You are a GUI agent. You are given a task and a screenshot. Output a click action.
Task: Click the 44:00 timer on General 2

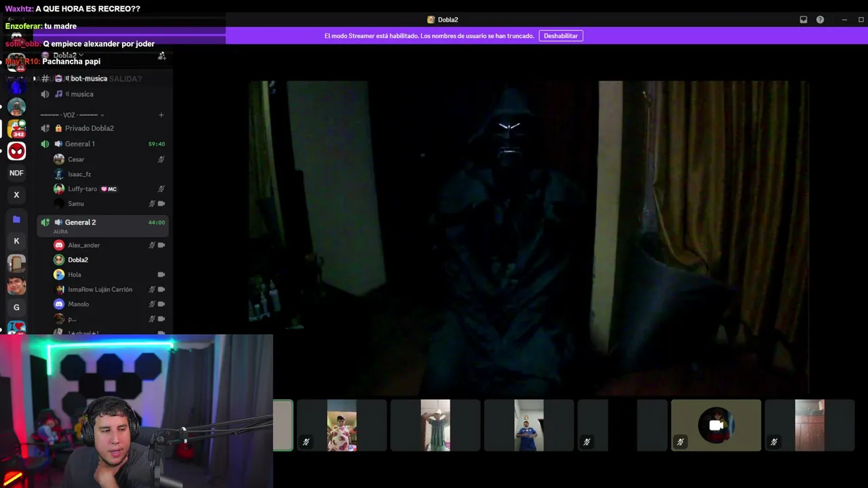(157, 222)
